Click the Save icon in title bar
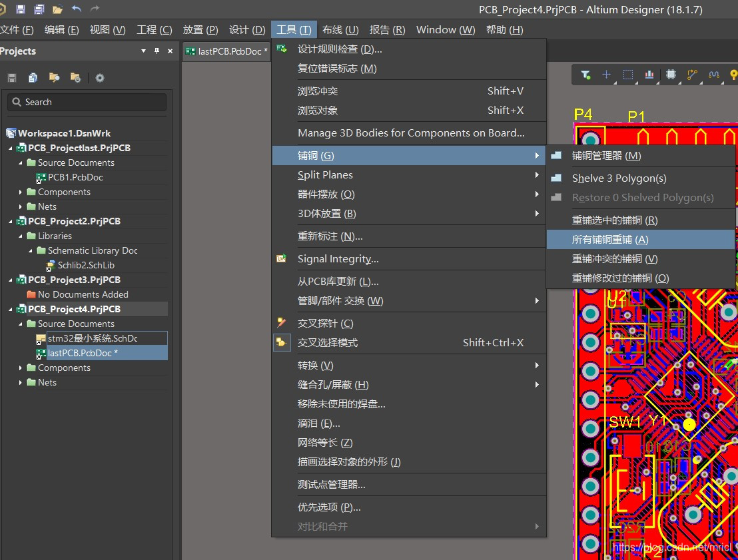This screenshot has height=560, width=738. (x=20, y=9)
